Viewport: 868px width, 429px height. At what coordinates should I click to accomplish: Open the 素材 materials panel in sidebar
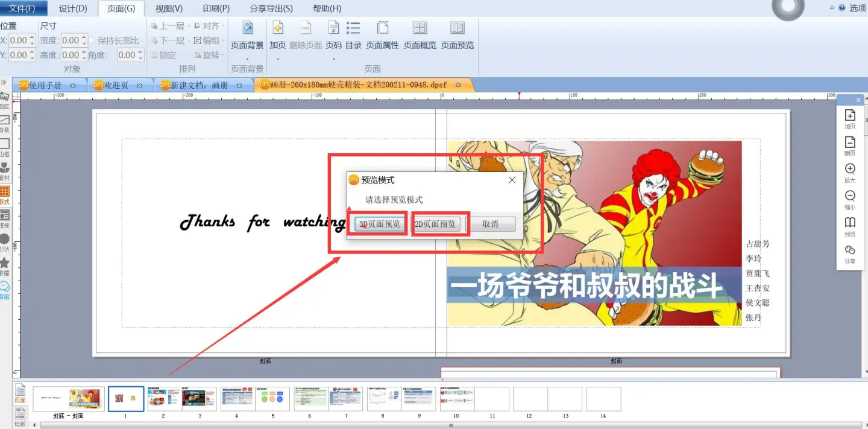coord(4,171)
